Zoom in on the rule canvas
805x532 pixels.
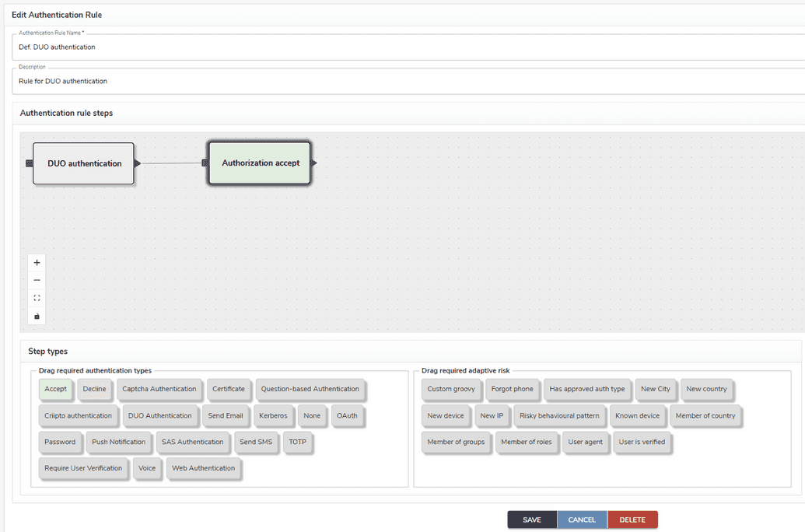tap(37, 262)
